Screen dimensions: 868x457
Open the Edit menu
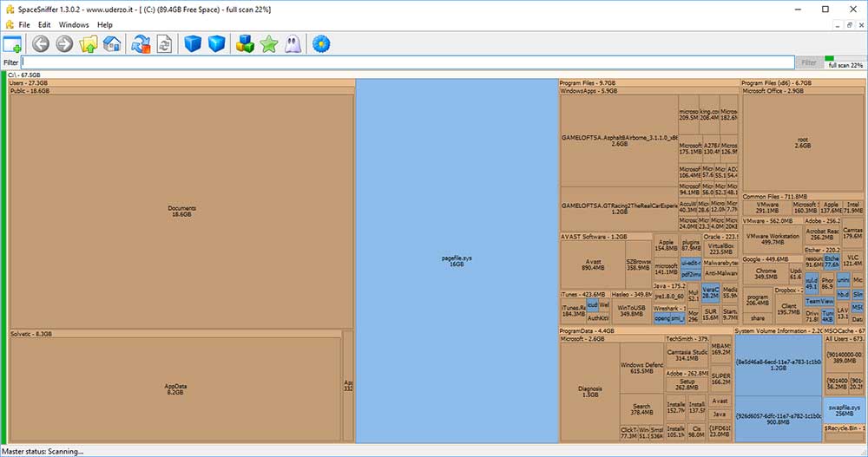(x=44, y=25)
